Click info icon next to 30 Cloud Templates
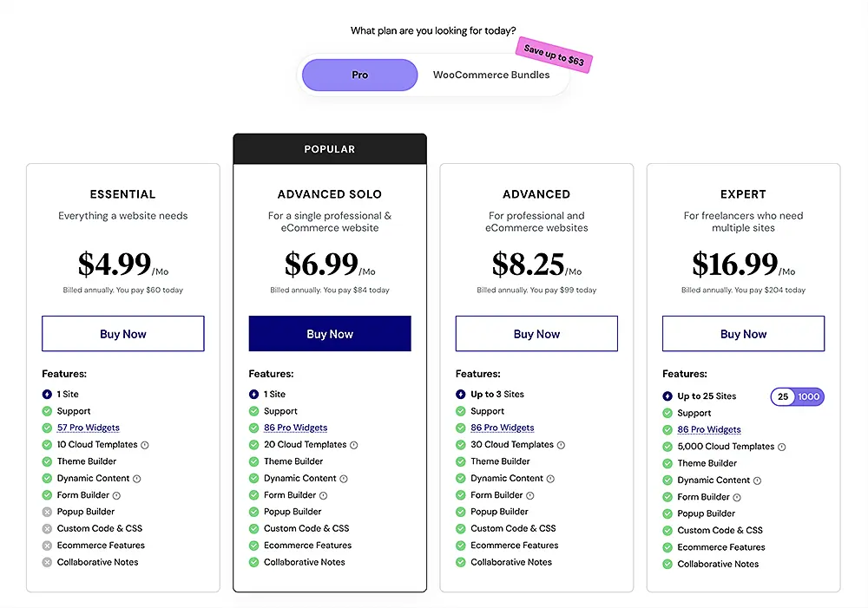This screenshot has width=868, height=608. (561, 445)
